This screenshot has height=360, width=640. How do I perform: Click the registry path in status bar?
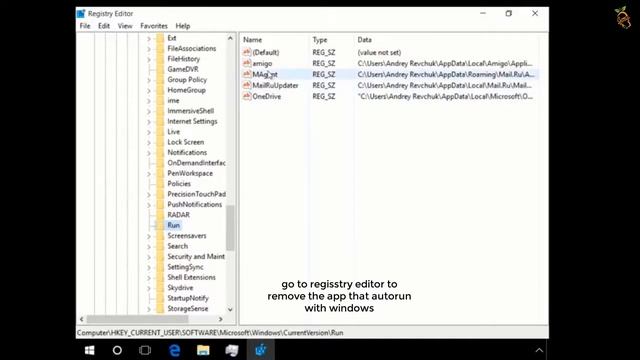click(210, 333)
